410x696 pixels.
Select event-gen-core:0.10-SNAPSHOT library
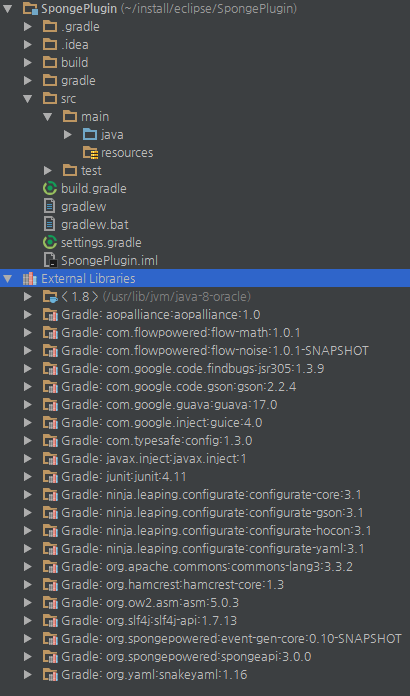coord(205,639)
